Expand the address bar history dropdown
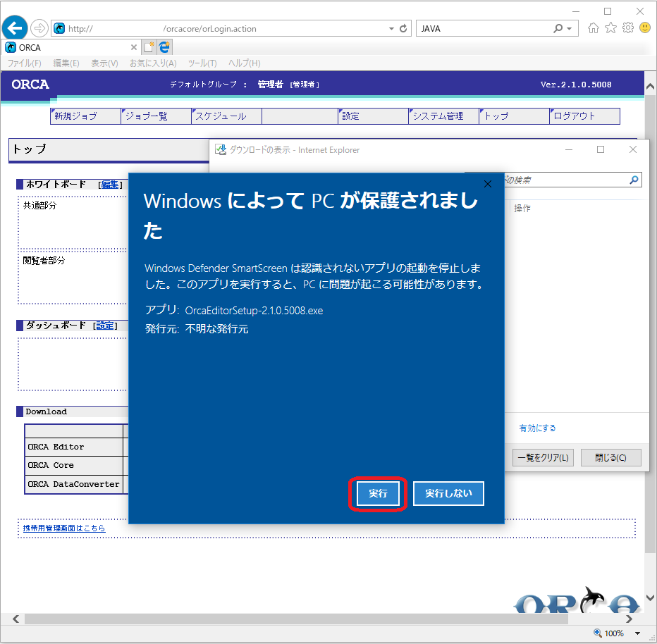 tap(391, 28)
